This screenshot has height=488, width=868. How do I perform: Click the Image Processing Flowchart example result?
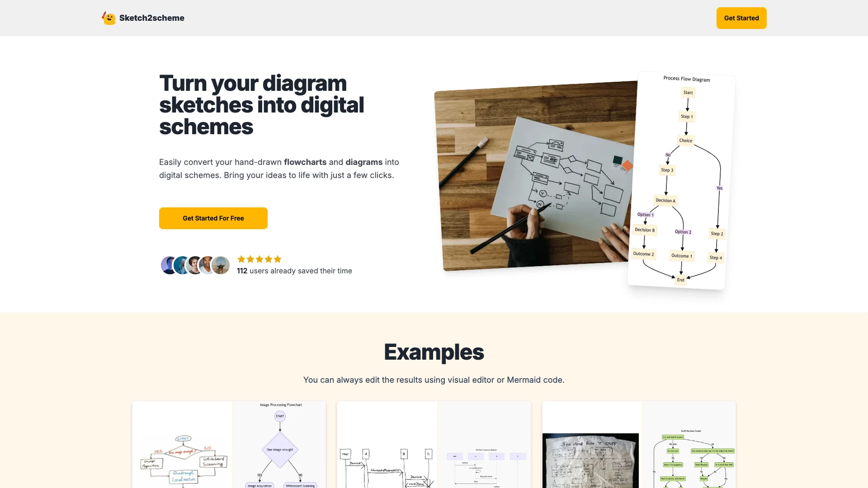tap(280, 445)
